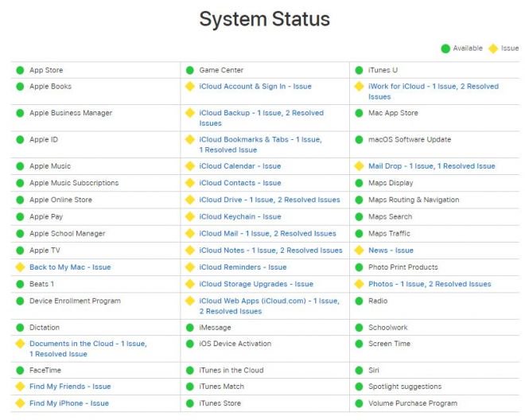Click the green status dot beside Apple Books
Screen dimensions: 525x420
click(20, 87)
